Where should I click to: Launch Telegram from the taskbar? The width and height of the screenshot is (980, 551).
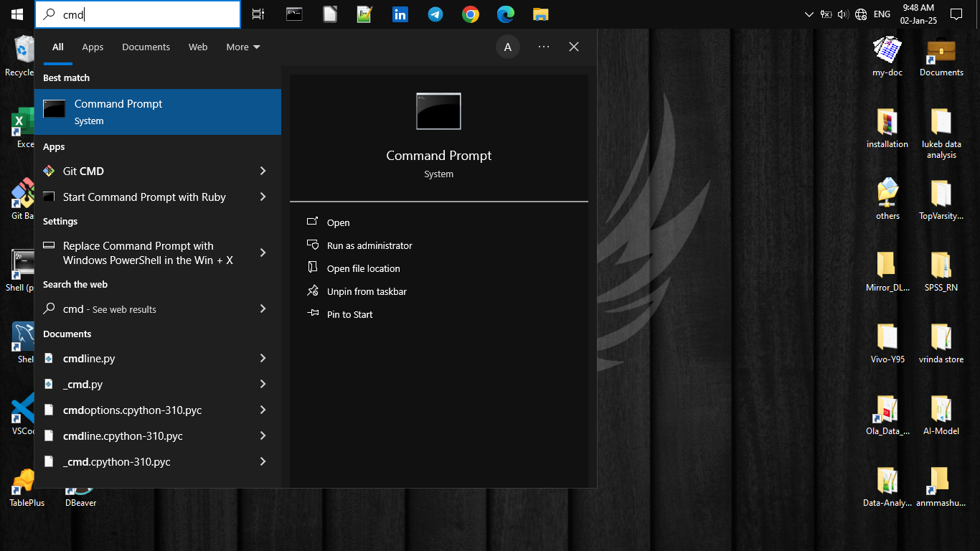tap(435, 14)
